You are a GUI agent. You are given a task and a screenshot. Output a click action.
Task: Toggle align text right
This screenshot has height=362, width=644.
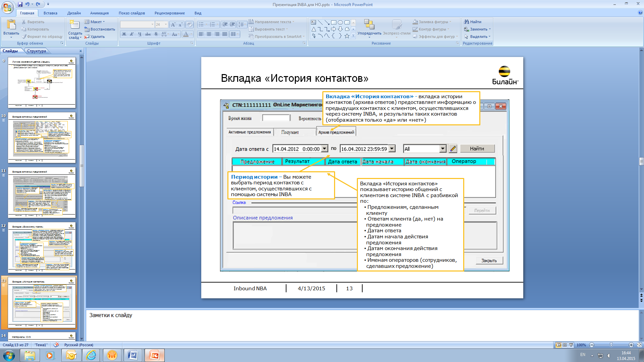point(217,34)
